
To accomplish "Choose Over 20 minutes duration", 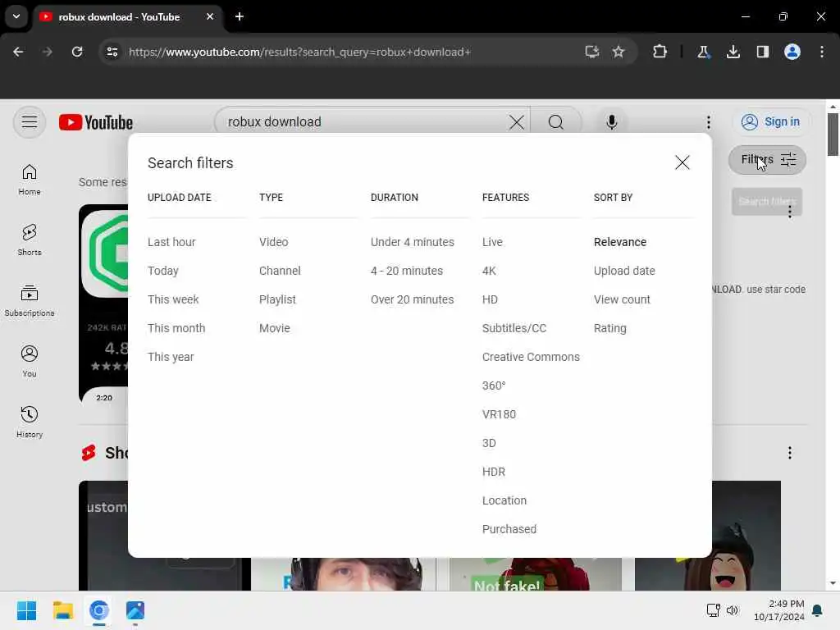I will 412,299.
